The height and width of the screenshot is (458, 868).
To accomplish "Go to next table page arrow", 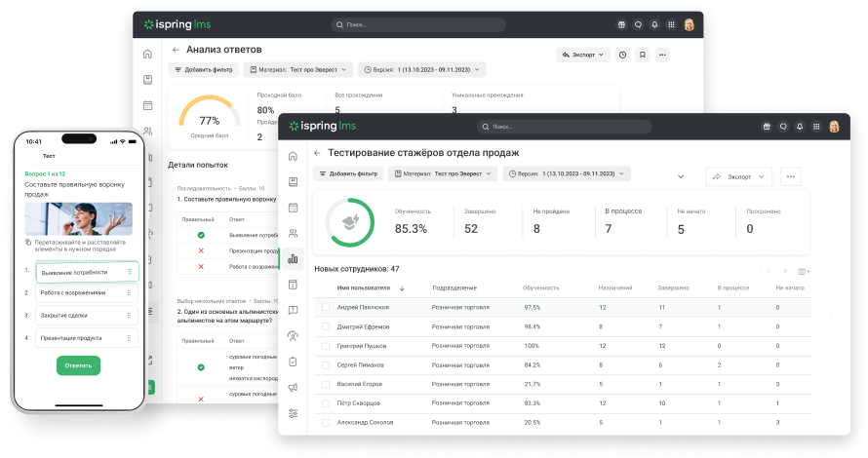I will click(785, 271).
